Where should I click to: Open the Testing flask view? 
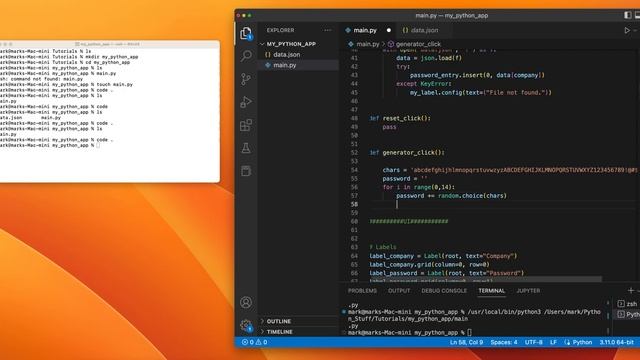click(246, 148)
